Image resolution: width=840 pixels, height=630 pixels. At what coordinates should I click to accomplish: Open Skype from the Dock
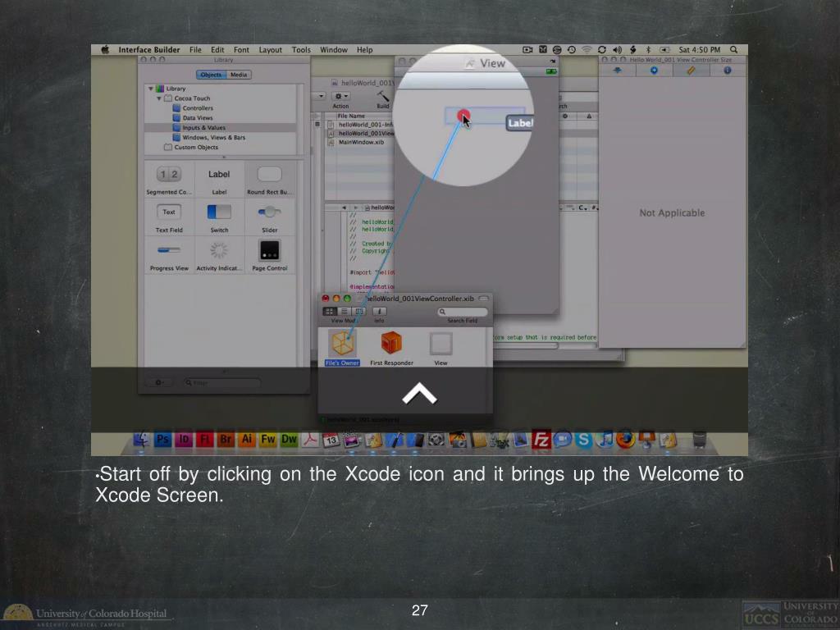(583, 440)
